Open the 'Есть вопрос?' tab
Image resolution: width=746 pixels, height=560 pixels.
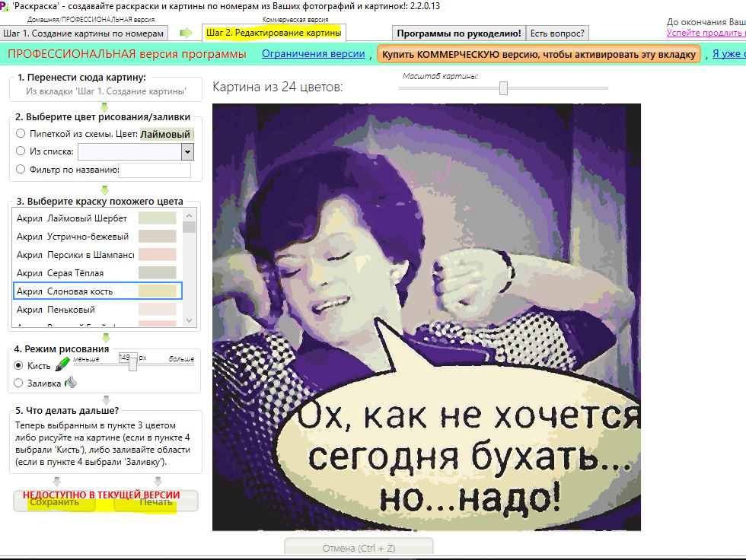click(x=557, y=33)
